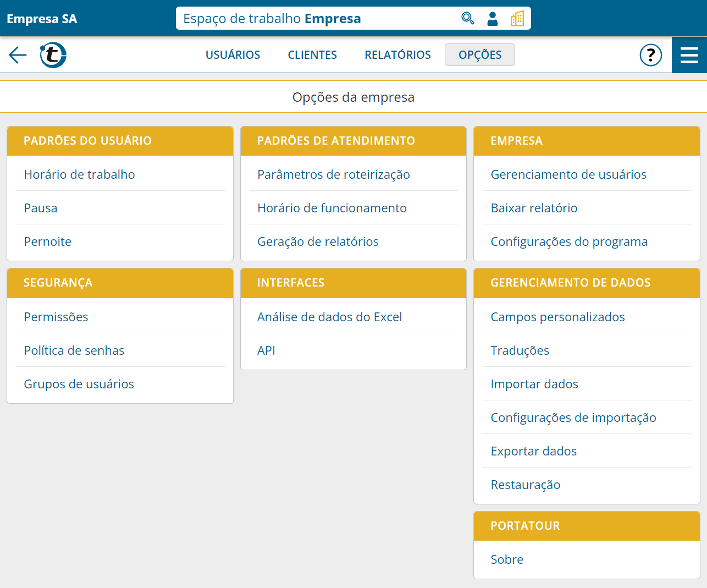Click the SEGURANÇA section header
The width and height of the screenshot is (707, 588).
[120, 283]
